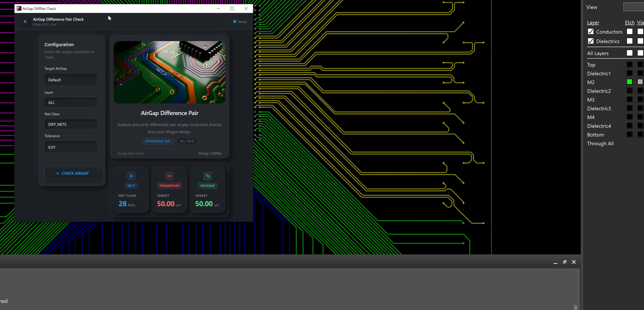
Task: Click the NETS badge label
Action: [131, 186]
